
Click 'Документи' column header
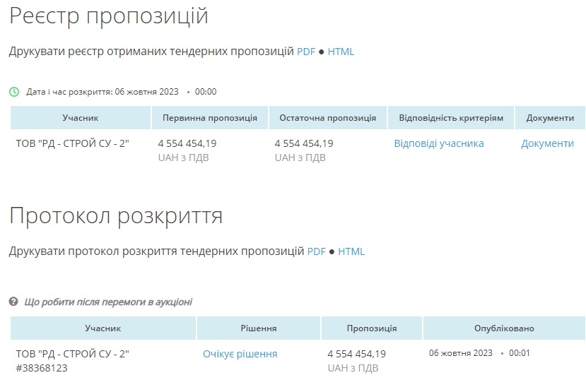550,117
